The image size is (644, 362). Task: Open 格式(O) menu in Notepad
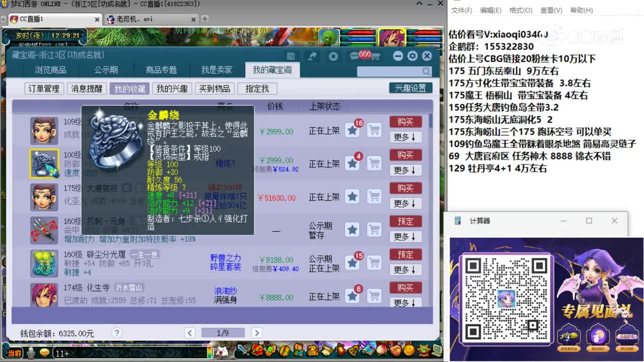click(x=521, y=10)
